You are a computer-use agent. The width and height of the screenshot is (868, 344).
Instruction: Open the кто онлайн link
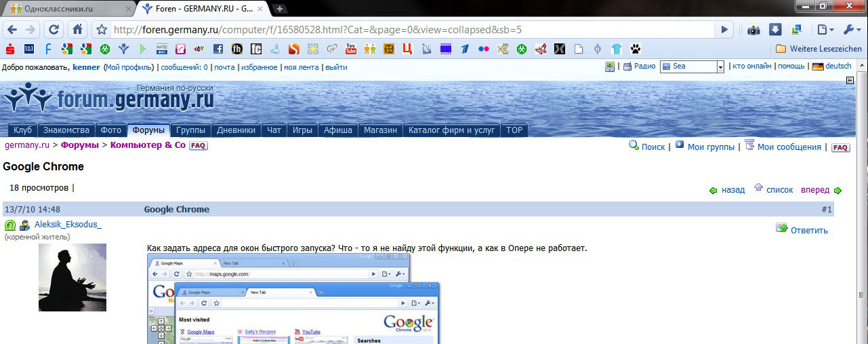pyautogui.click(x=752, y=66)
